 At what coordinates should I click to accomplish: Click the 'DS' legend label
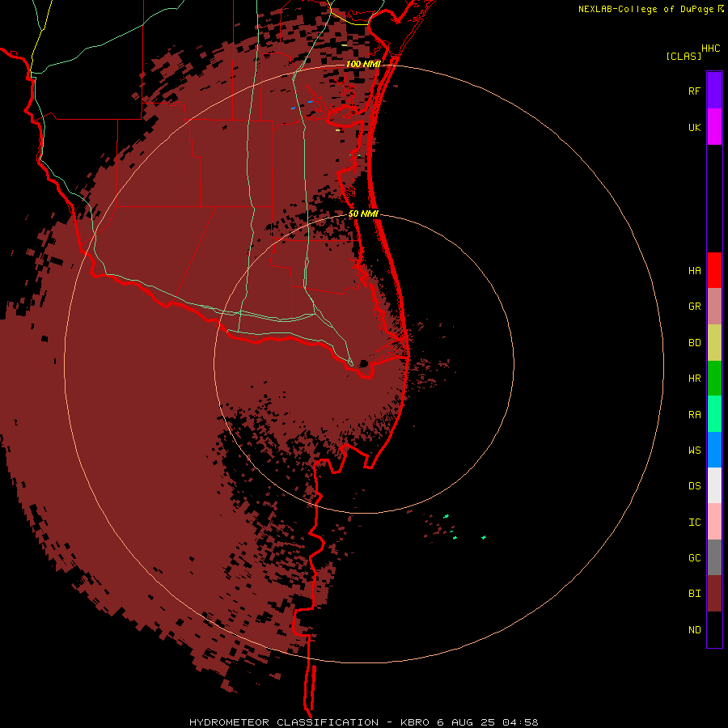694,486
